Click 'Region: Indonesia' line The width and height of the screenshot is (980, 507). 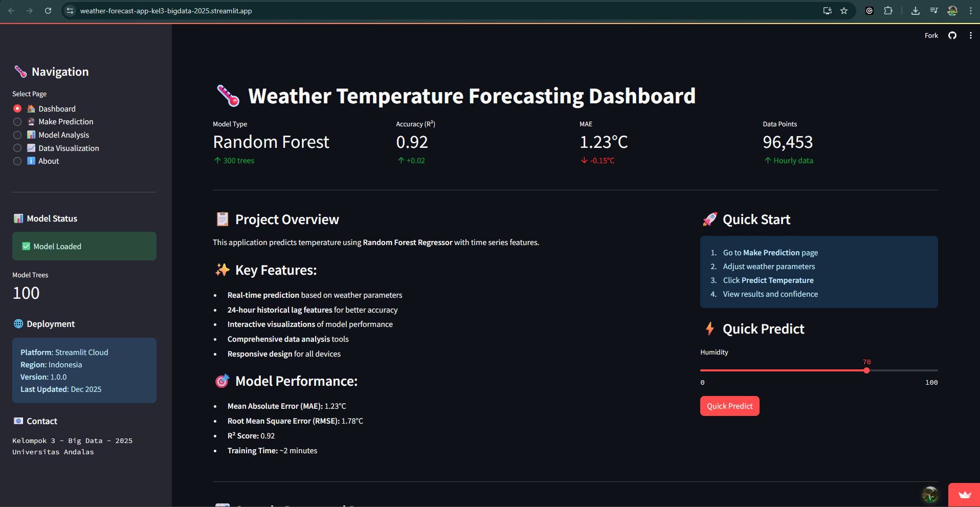coord(51,365)
